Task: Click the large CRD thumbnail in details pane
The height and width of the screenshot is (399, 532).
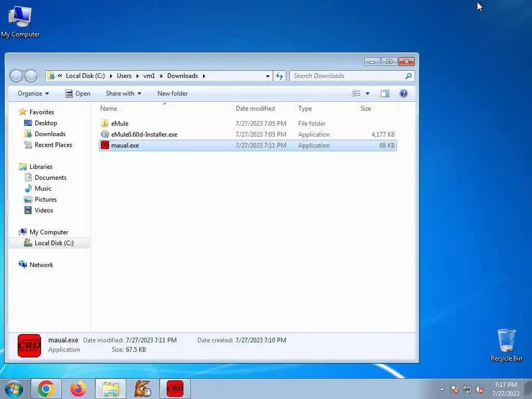Action: pyautogui.click(x=29, y=345)
